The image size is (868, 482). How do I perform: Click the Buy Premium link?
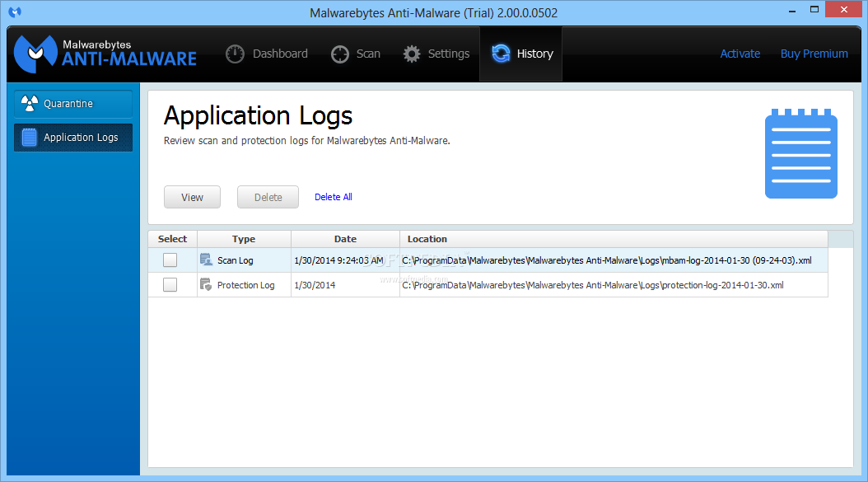[x=814, y=54]
